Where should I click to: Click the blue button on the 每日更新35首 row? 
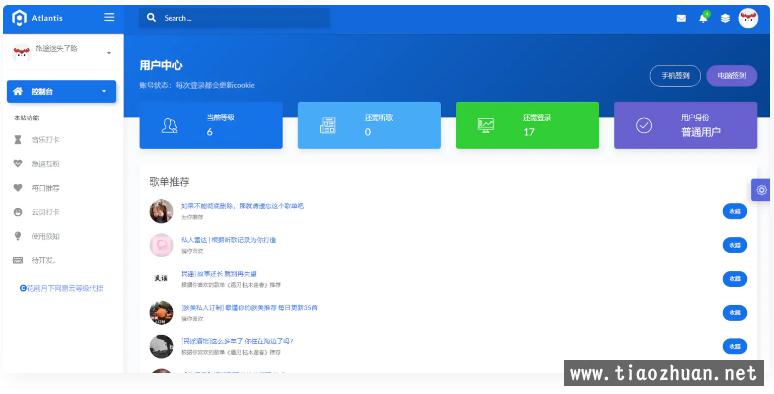pos(735,313)
